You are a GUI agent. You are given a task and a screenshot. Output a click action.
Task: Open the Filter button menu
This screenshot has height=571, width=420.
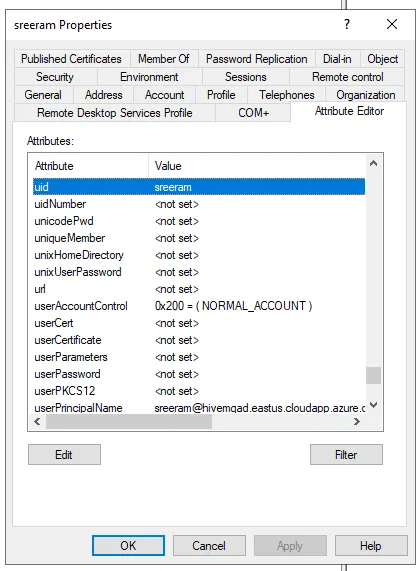tap(346, 454)
